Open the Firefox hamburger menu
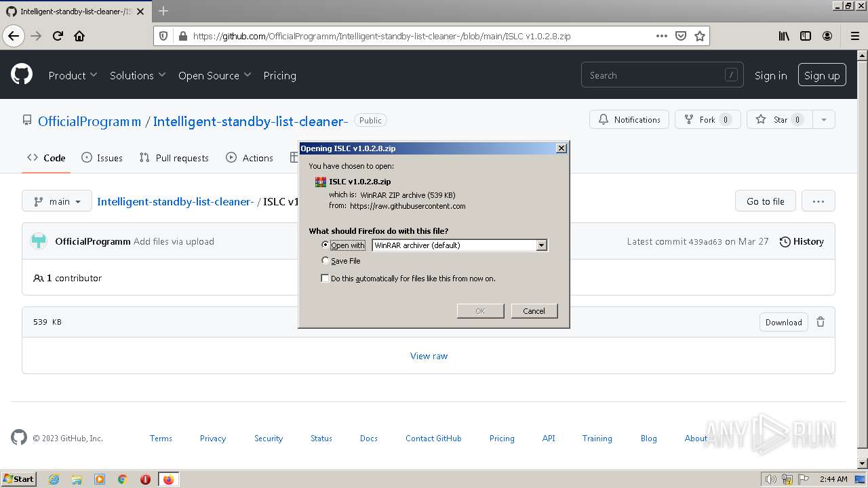Viewport: 868px width, 488px height. point(854,36)
